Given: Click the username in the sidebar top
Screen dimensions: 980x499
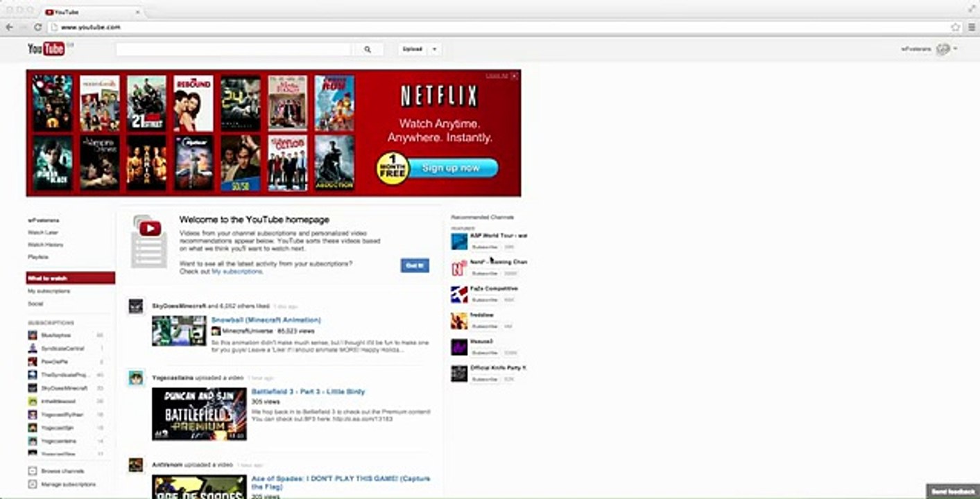Looking at the screenshot, I should (x=43, y=220).
